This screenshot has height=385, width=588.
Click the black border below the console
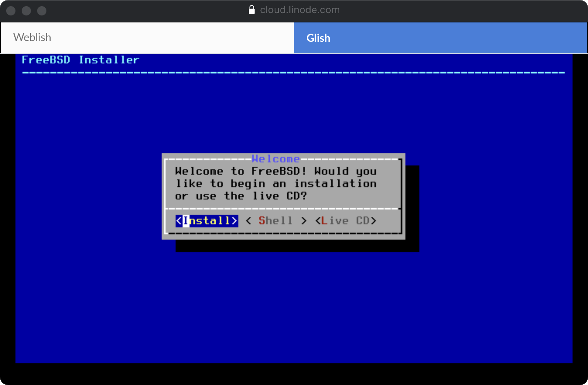click(294, 374)
